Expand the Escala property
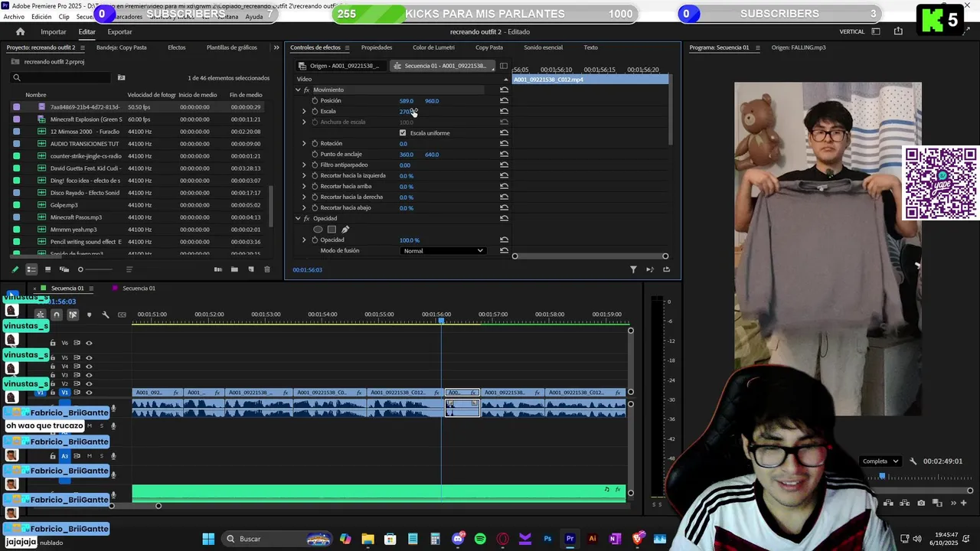The image size is (980, 551). pyautogui.click(x=304, y=111)
